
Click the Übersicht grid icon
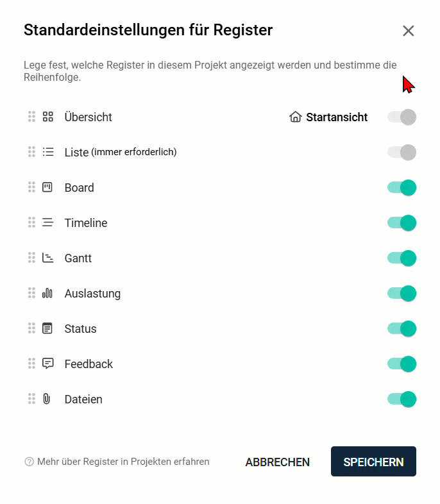click(47, 117)
